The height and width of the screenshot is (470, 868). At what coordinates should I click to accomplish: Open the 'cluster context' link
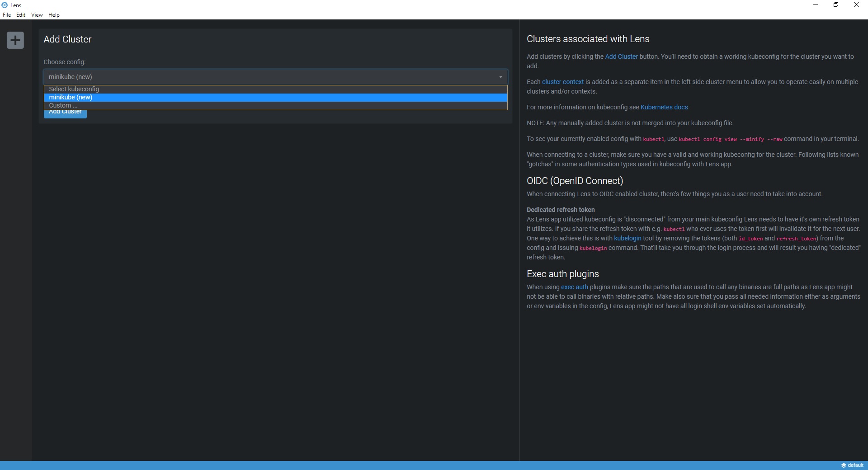click(563, 82)
